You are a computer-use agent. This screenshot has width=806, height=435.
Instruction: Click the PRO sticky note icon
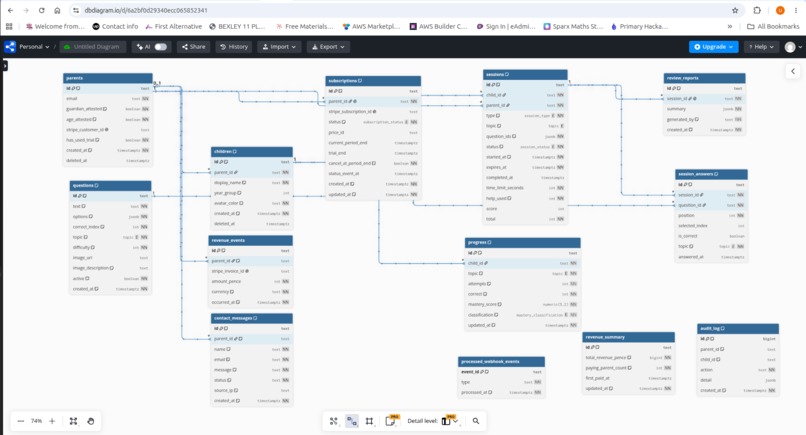[391, 421]
